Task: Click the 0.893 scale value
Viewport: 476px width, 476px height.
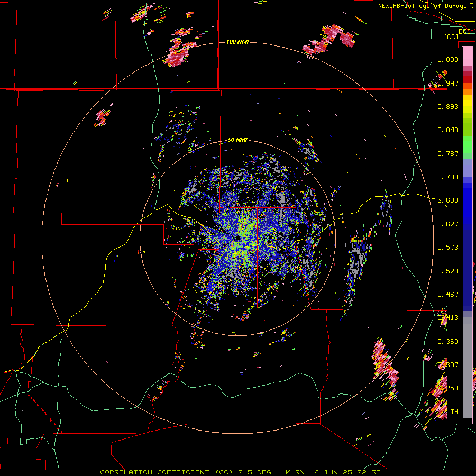Action: click(448, 106)
